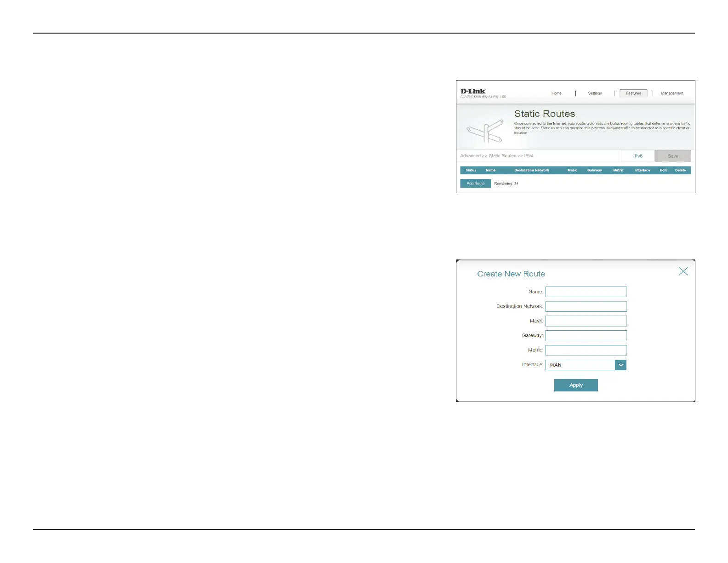The height and width of the screenshot is (563, 728).
Task: Focus the Name input field
Action: point(586,292)
